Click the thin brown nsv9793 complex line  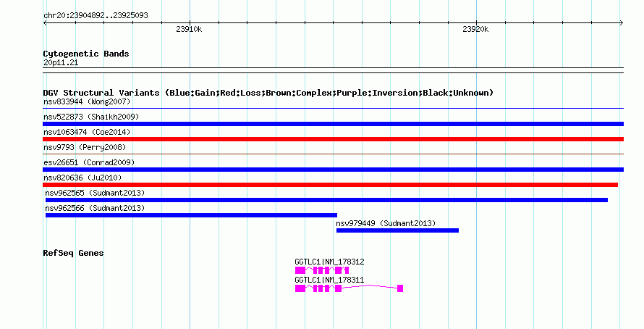click(333, 154)
